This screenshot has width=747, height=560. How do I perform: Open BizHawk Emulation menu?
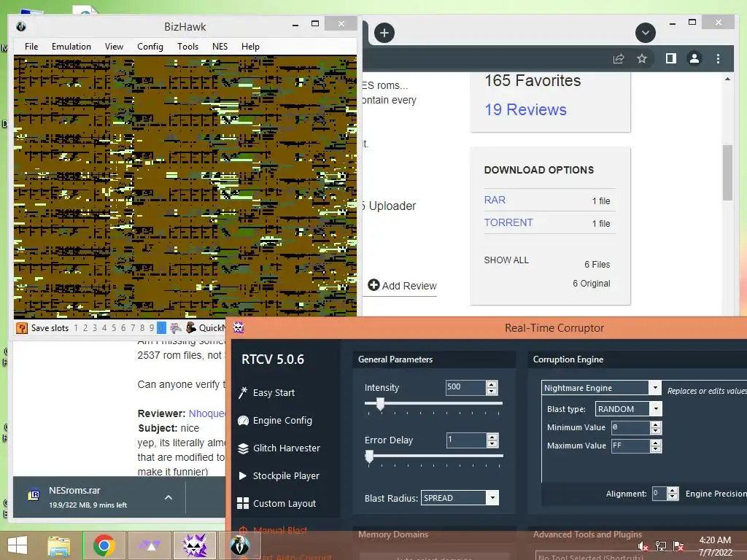tap(71, 46)
